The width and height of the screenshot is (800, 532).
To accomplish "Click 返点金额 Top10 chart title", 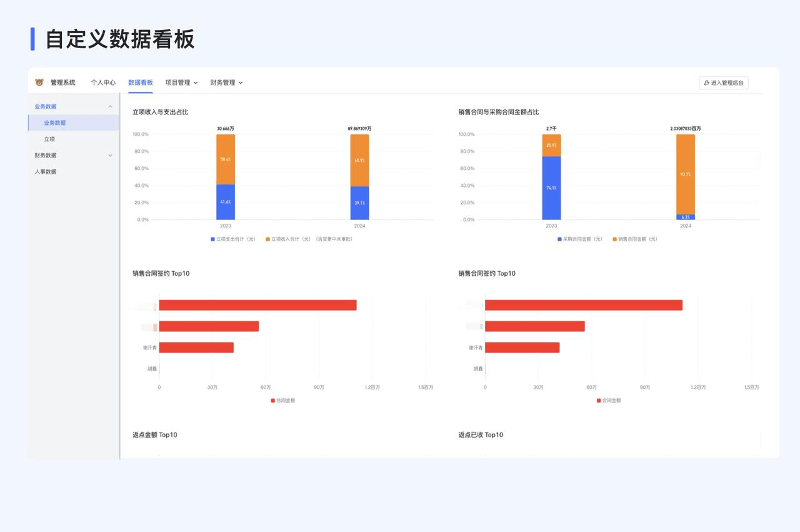I will click(x=155, y=434).
